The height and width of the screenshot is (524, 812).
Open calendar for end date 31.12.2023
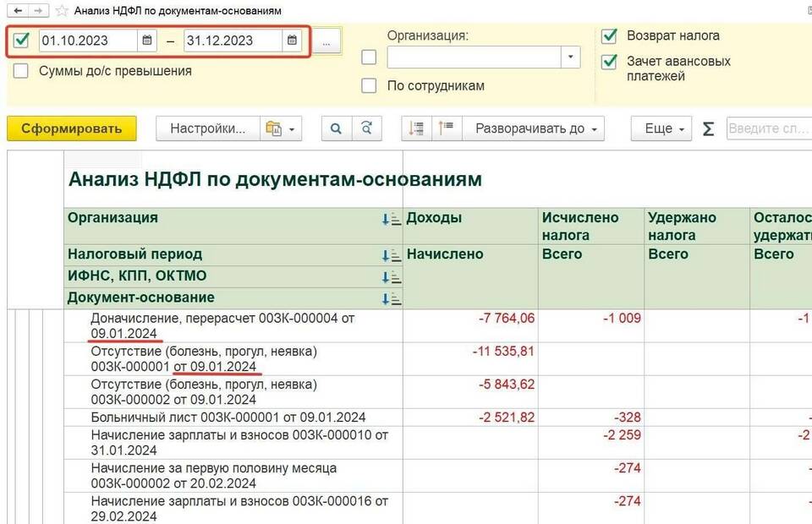(292, 41)
